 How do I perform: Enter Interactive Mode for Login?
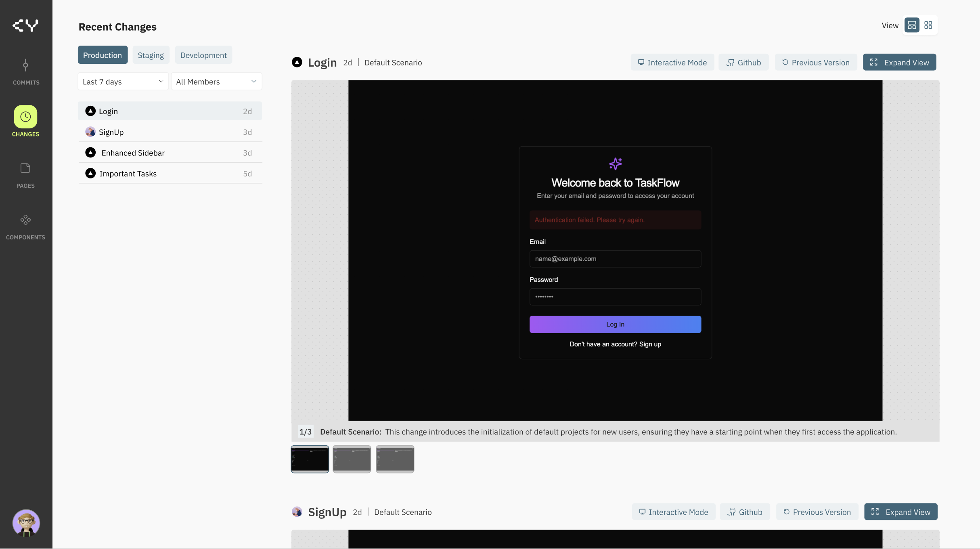tap(672, 62)
